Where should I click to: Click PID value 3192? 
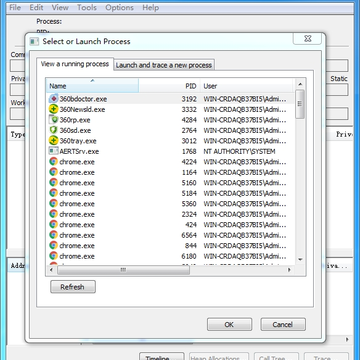click(189, 99)
